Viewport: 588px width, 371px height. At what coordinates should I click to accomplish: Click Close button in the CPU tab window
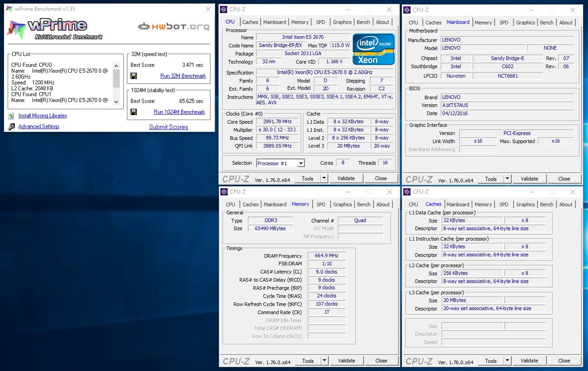(x=381, y=178)
